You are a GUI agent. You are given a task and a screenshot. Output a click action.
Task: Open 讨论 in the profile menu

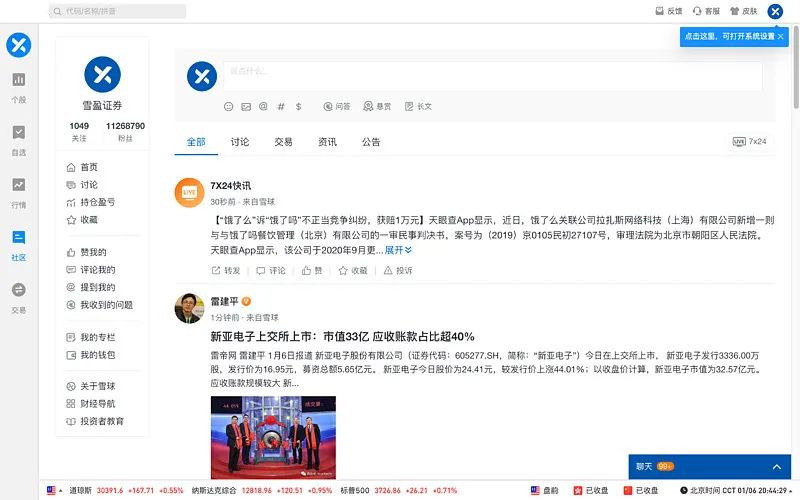(x=82, y=185)
